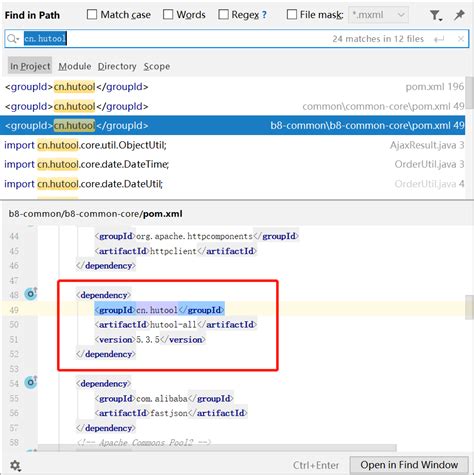Open the *.mxml file mask dropdown
Viewport: 474px width, 475px height.
pos(378,15)
